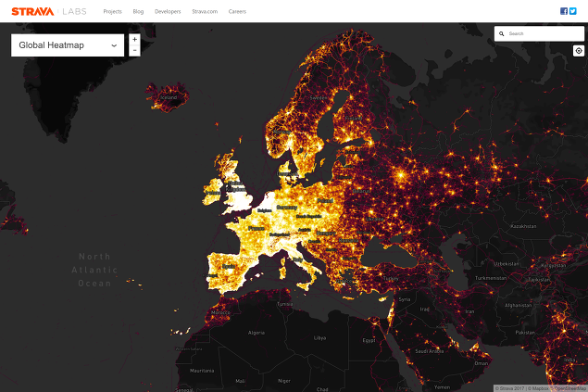
Task: Click the Tajikistan label on map
Action: point(539,280)
